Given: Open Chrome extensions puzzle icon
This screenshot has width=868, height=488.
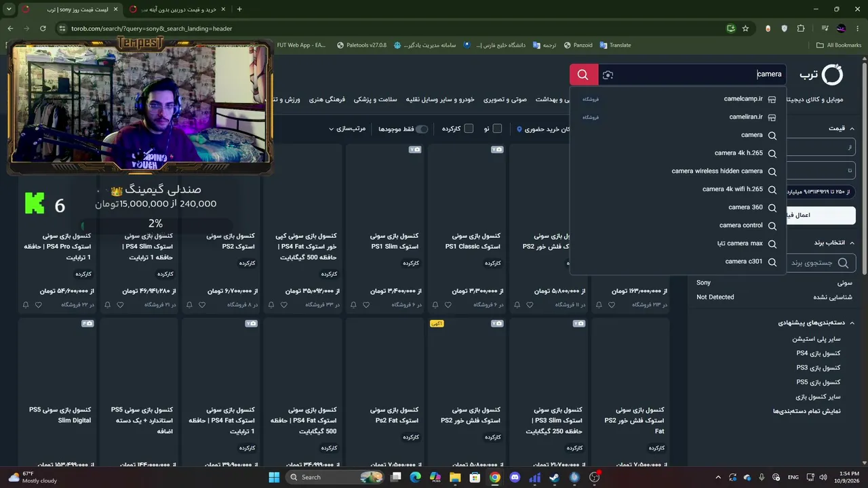Looking at the screenshot, I should point(801,28).
